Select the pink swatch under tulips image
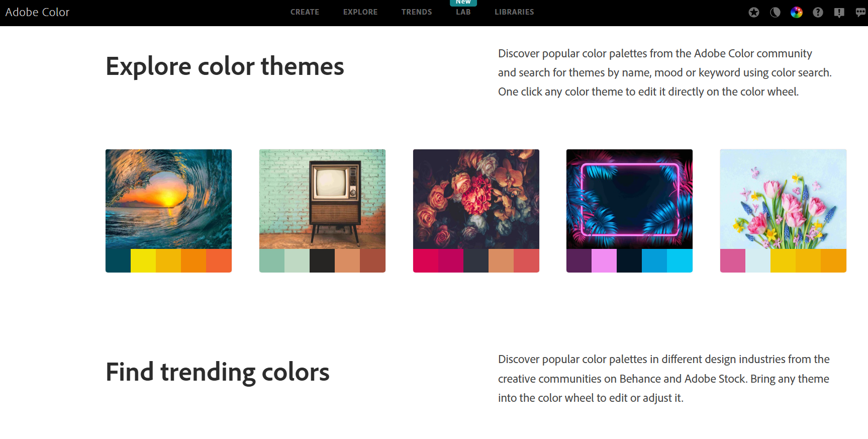 point(733,260)
